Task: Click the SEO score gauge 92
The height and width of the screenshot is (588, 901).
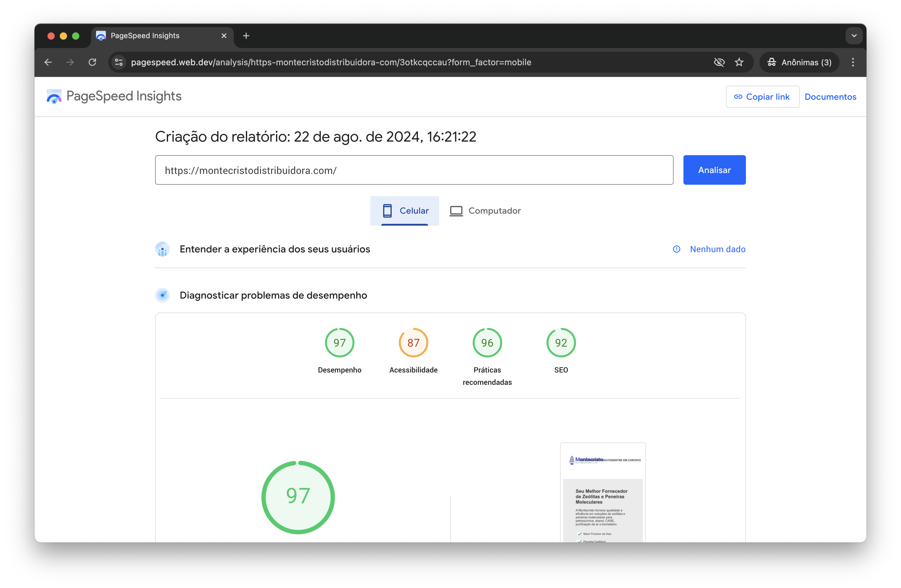Action: (x=561, y=343)
